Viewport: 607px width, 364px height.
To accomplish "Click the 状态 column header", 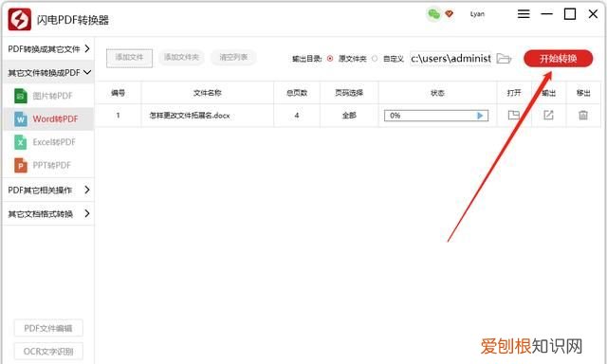I will [x=437, y=93].
